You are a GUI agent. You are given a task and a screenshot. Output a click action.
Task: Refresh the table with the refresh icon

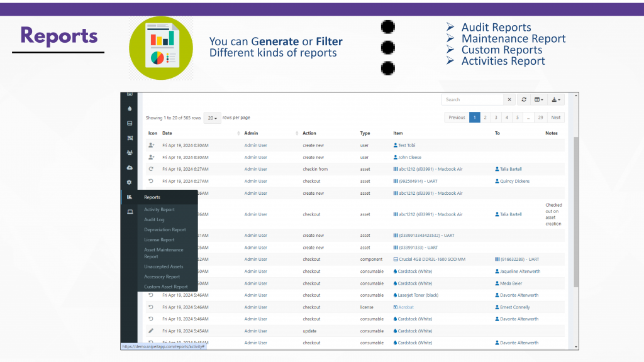524,99
